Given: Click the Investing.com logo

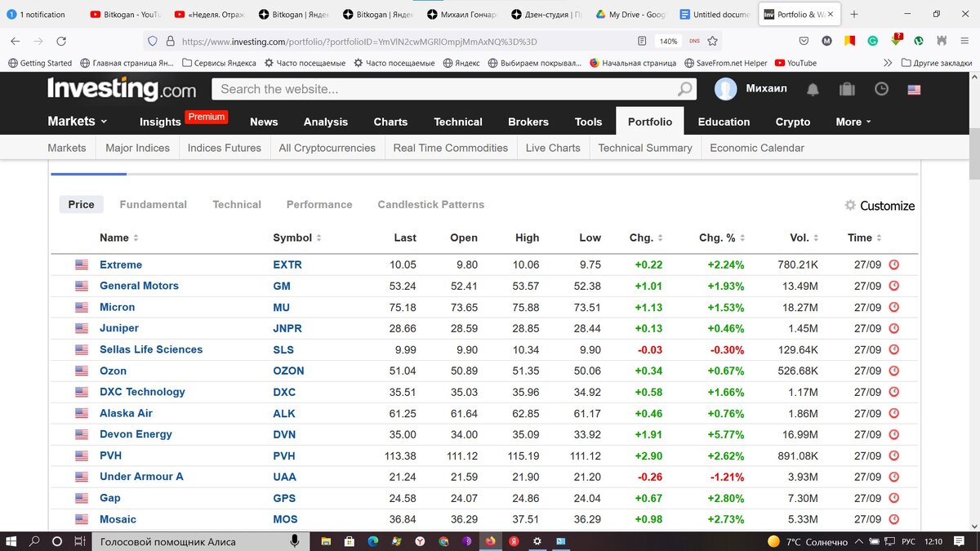Looking at the screenshot, I should point(122,88).
